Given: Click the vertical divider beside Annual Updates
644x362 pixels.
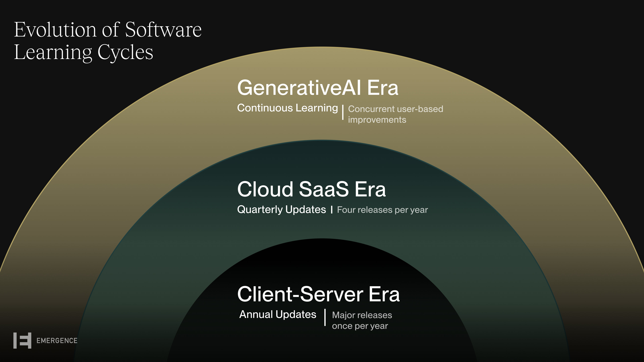Looking at the screenshot, I should (325, 317).
